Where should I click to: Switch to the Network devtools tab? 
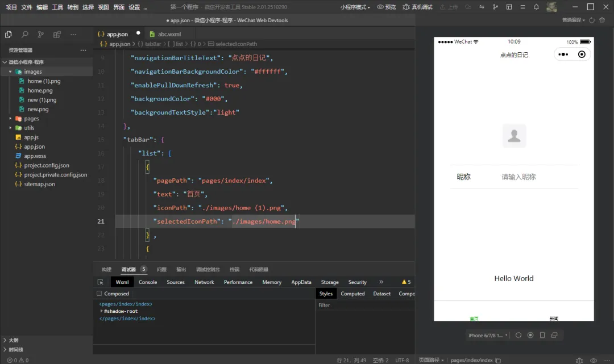tap(204, 282)
